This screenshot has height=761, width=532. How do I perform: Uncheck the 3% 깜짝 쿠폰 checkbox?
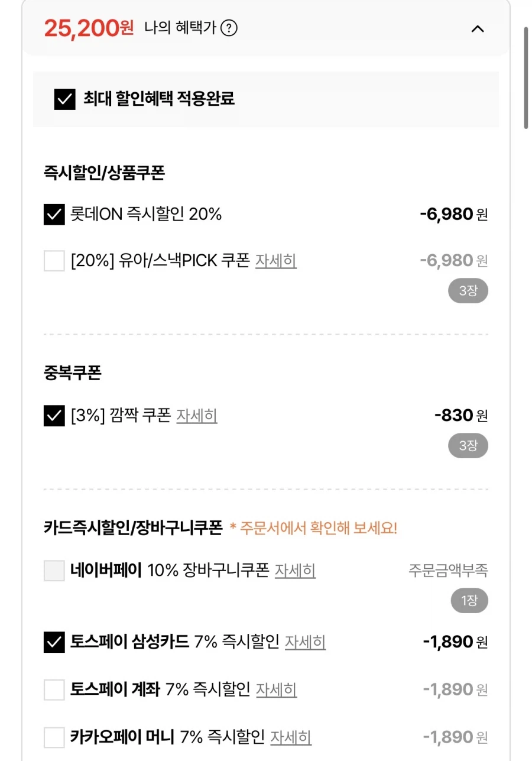54,416
